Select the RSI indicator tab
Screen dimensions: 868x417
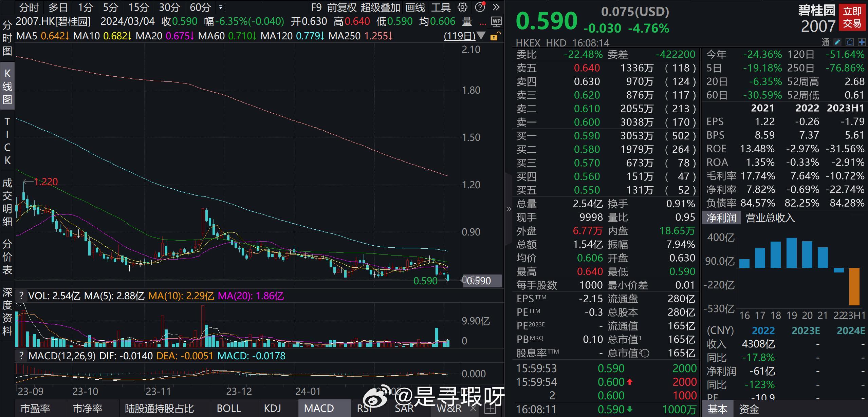pyautogui.click(x=364, y=409)
